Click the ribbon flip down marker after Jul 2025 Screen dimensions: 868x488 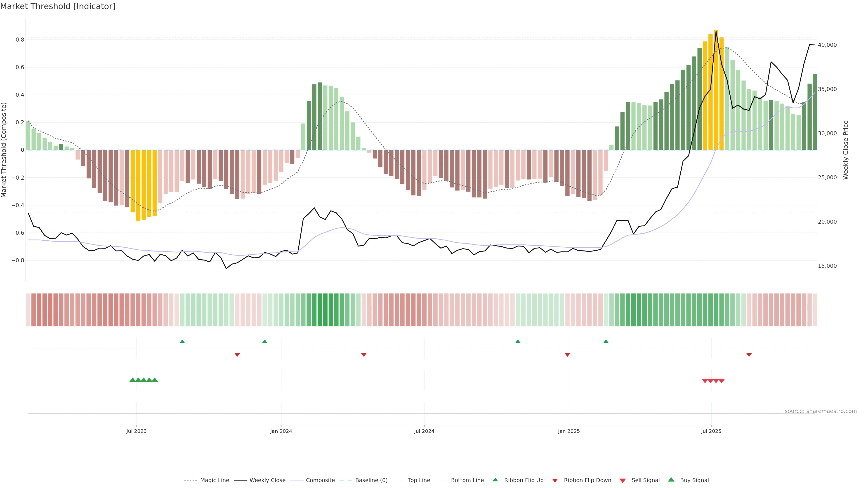749,355
